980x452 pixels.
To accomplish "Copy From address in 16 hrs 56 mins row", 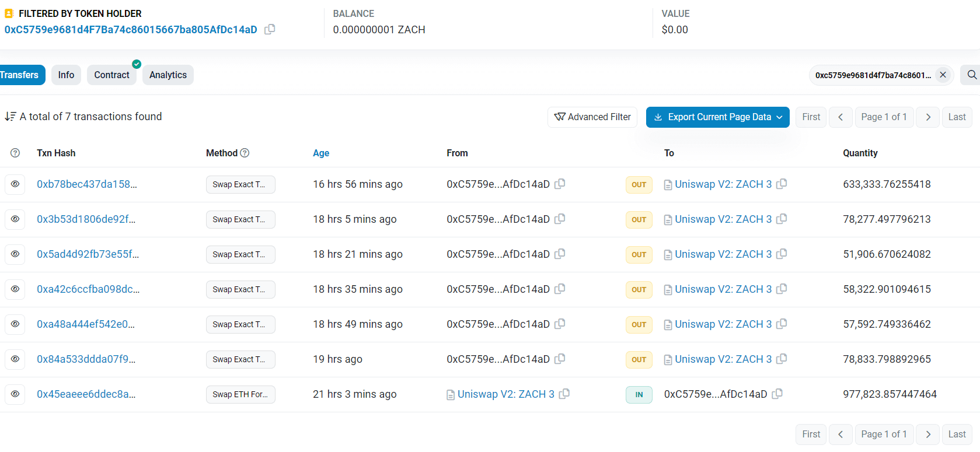I will 560,184.
